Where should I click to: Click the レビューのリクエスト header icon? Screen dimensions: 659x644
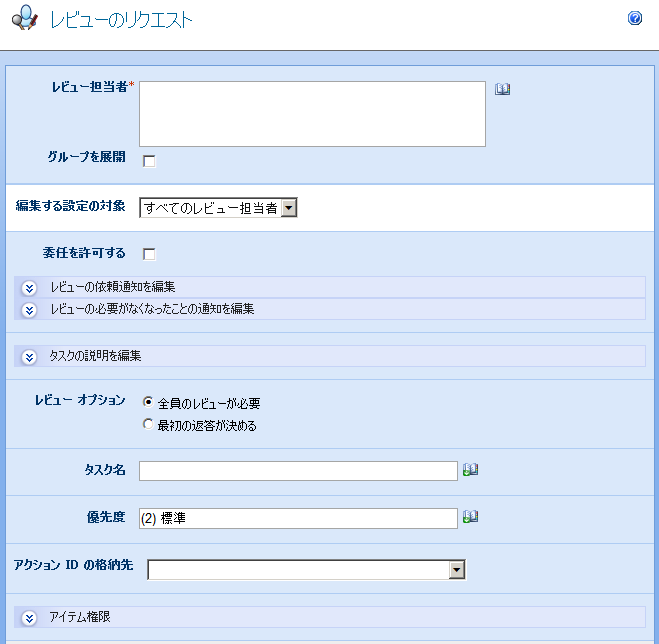tap(25, 20)
